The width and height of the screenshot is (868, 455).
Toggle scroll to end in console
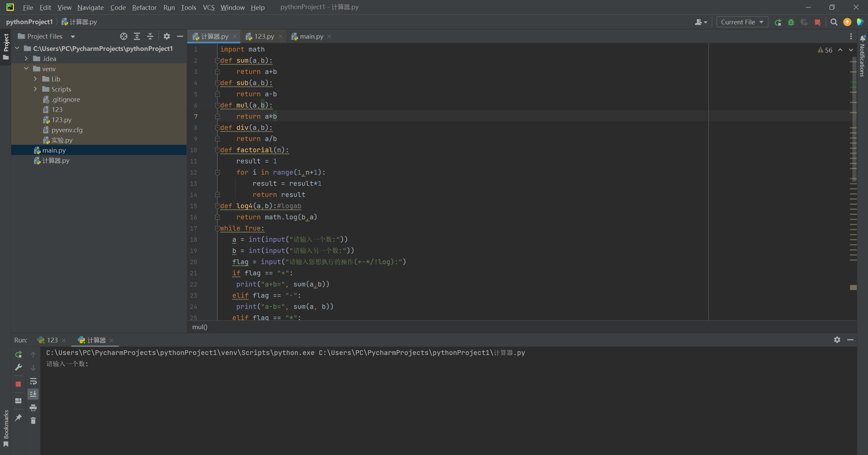pyautogui.click(x=33, y=394)
